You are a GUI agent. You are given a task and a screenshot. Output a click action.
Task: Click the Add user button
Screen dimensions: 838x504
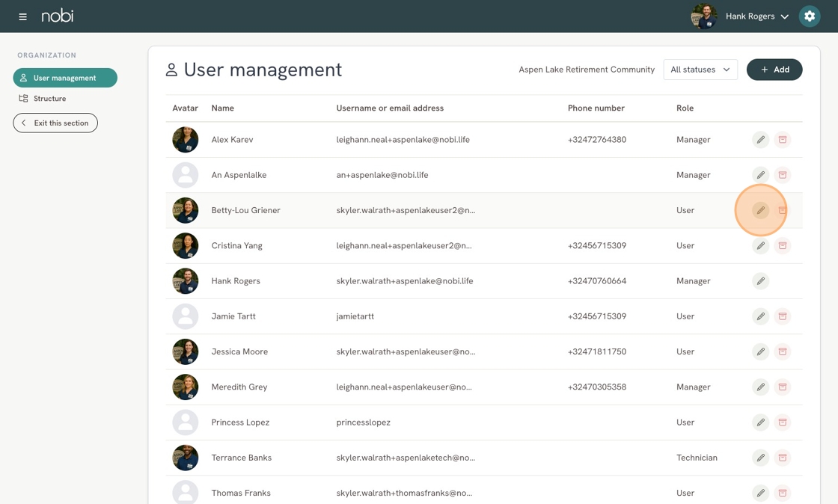pos(774,70)
